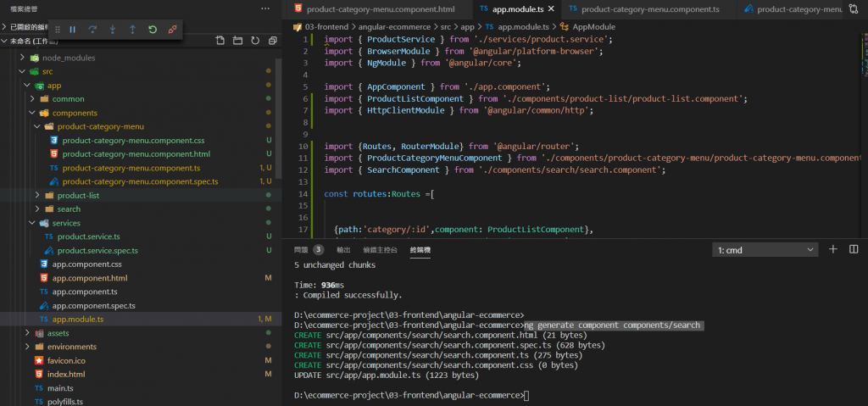Open favicon.ico file
Viewport: 868px width, 406px height.
click(66, 360)
